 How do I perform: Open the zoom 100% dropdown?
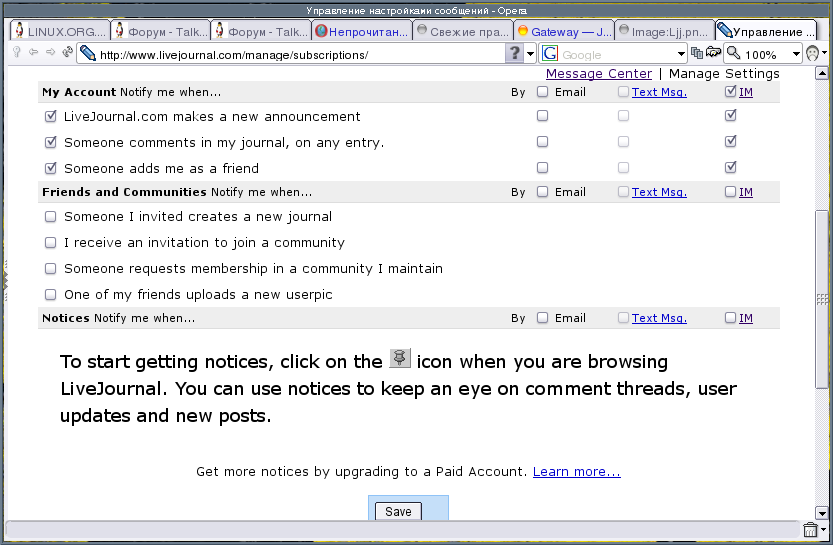[x=796, y=54]
